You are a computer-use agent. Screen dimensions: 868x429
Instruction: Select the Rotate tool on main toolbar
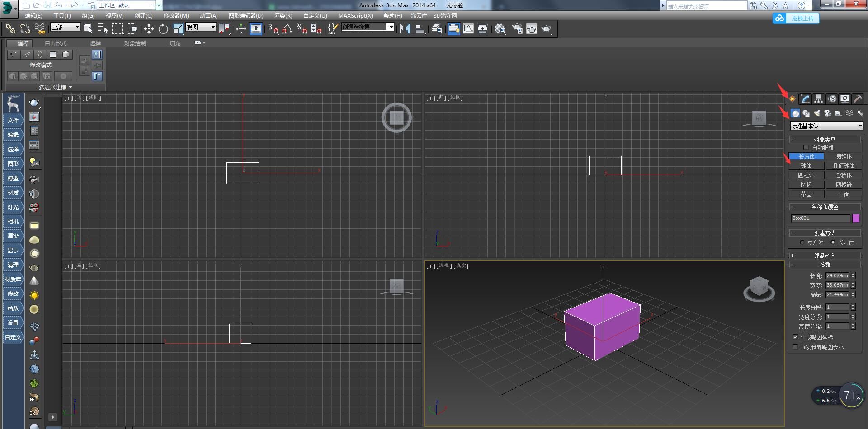(x=163, y=29)
